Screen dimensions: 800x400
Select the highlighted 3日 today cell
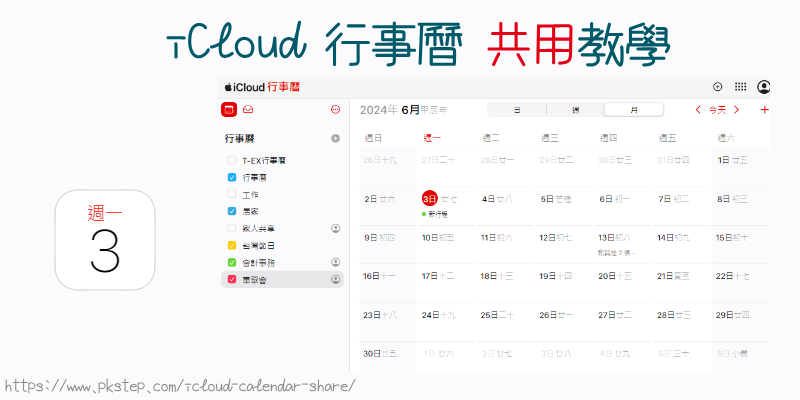(430, 199)
